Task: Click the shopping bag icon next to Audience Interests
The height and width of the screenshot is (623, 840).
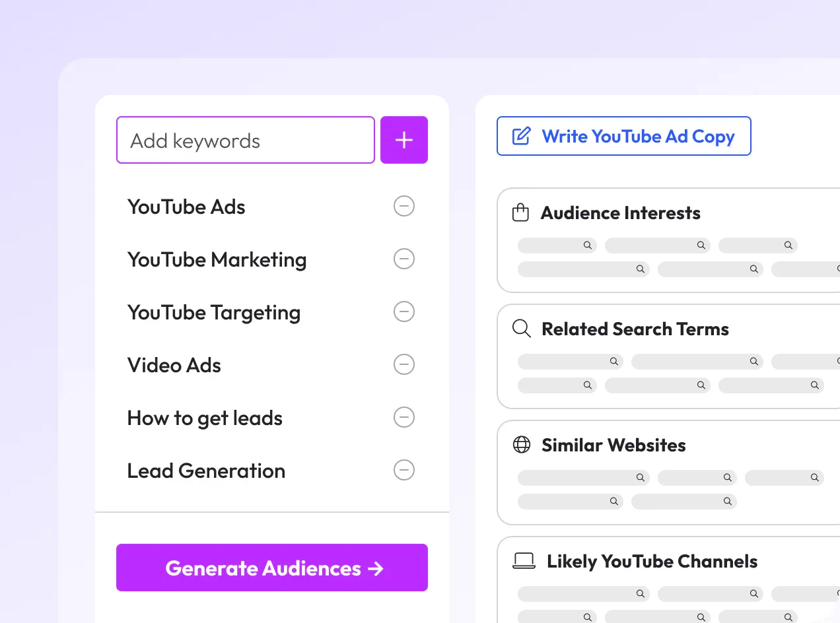Action: point(521,213)
